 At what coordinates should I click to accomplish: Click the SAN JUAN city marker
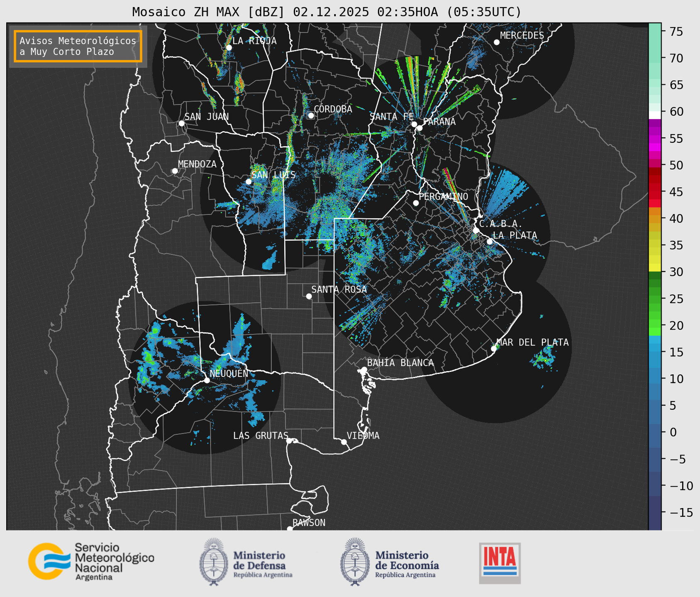(181, 123)
